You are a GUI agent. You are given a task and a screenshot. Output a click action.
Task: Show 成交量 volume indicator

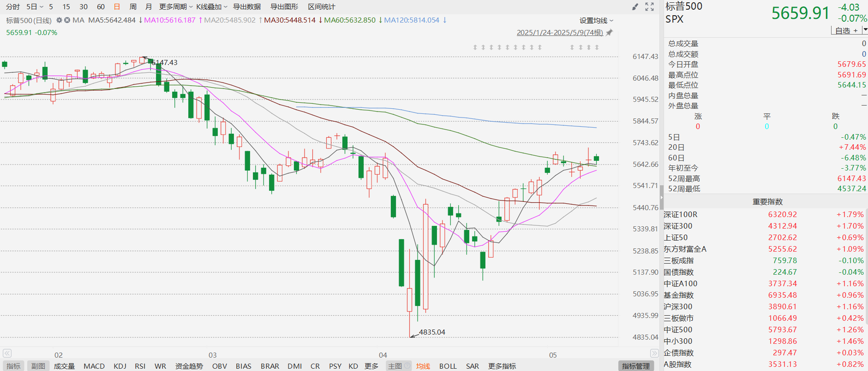(x=64, y=366)
